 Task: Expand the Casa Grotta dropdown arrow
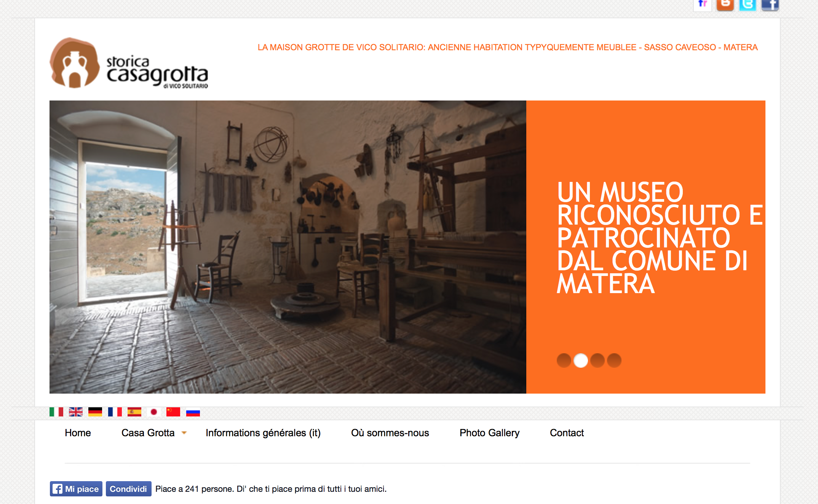(184, 433)
